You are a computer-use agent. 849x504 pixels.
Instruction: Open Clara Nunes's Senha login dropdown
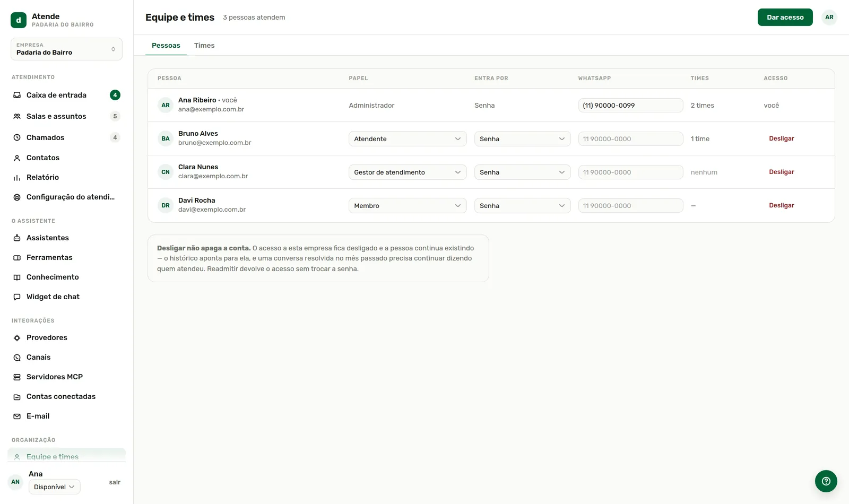pos(522,172)
